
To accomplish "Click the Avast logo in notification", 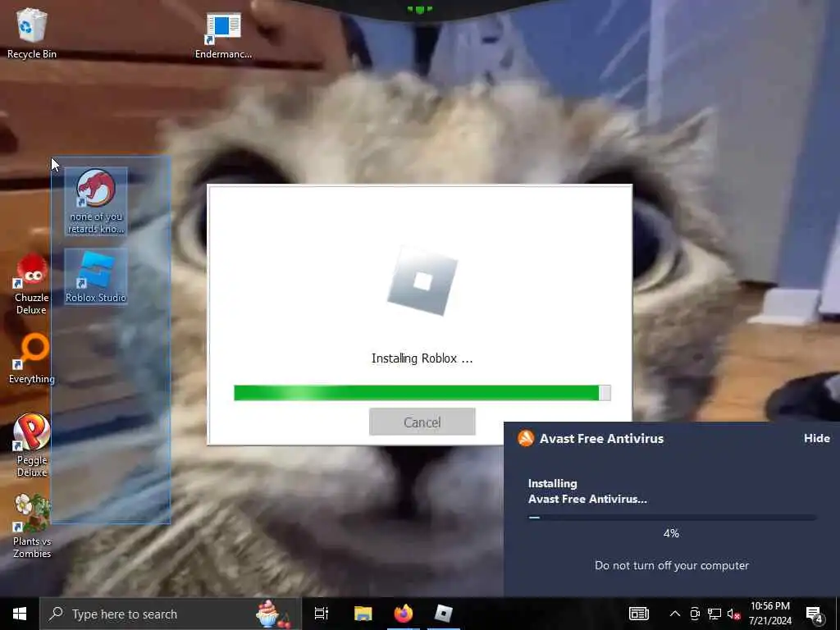I will point(526,438).
